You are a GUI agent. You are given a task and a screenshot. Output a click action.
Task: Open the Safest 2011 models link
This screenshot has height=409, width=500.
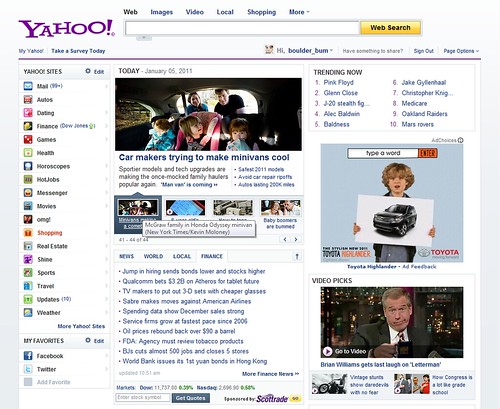[x=261, y=169]
